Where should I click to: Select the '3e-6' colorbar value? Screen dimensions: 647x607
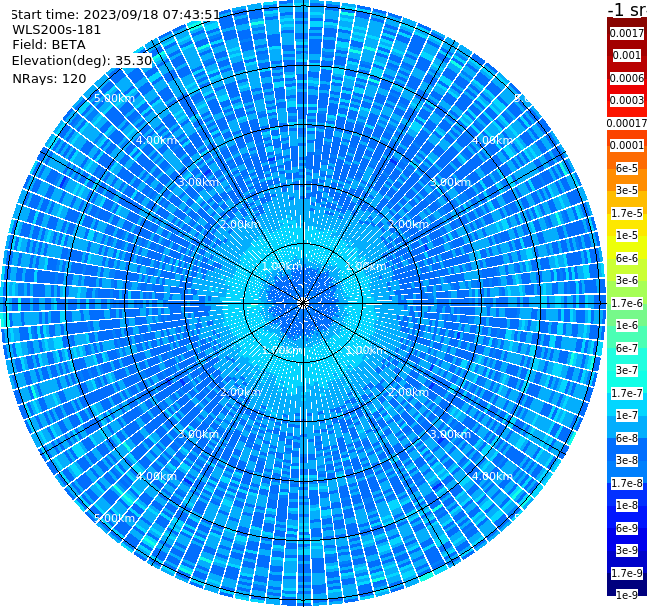click(627, 280)
